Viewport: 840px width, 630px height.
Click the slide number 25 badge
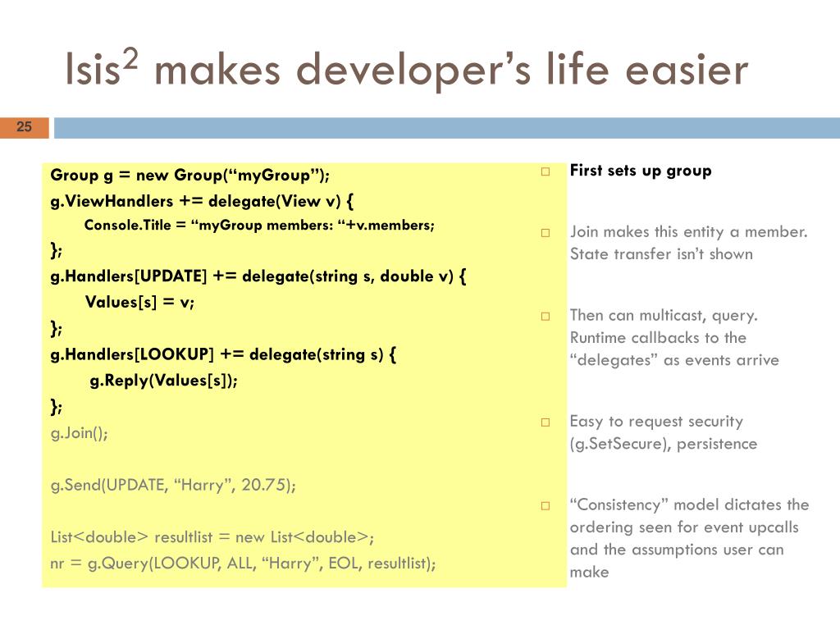coord(24,127)
